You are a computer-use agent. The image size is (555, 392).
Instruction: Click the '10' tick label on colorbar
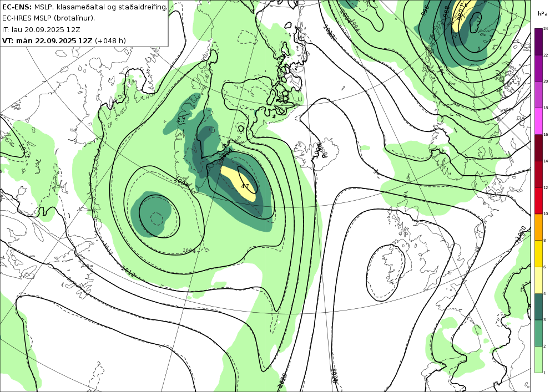[546, 214]
